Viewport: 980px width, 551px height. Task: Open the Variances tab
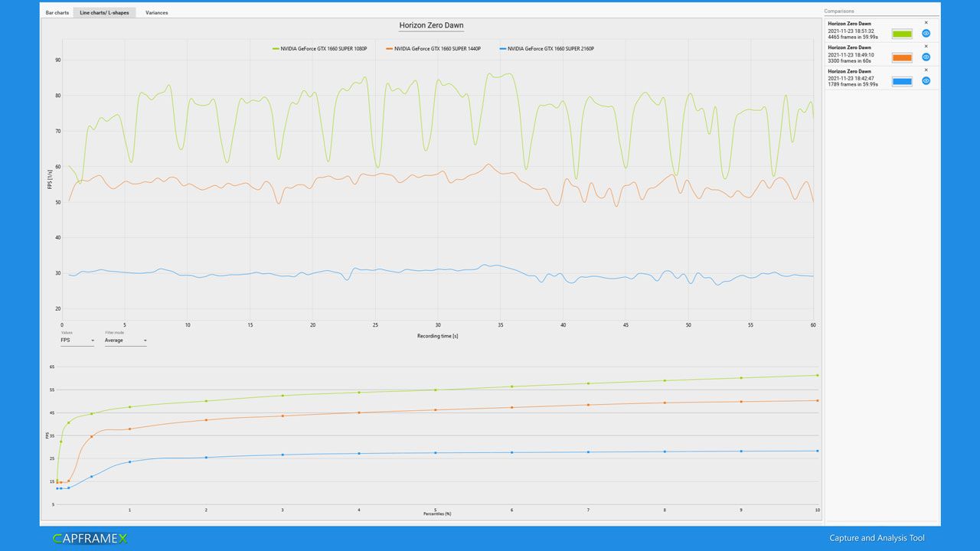pyautogui.click(x=156, y=13)
